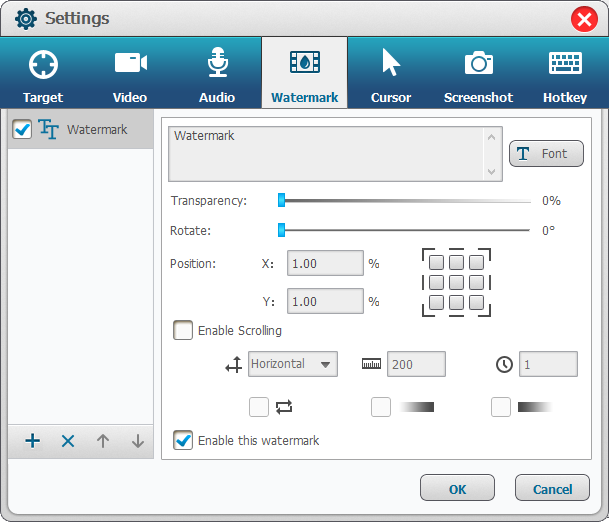Viewport: 609px width, 522px height.
Task: Select bottom-right position in the alignment grid
Action: (x=476, y=302)
